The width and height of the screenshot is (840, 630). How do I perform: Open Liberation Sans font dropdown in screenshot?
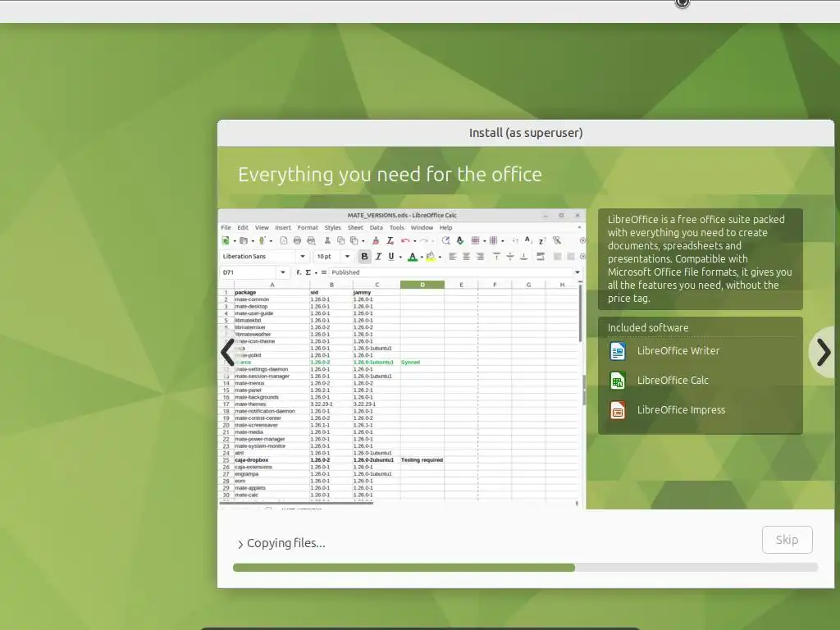point(303,257)
